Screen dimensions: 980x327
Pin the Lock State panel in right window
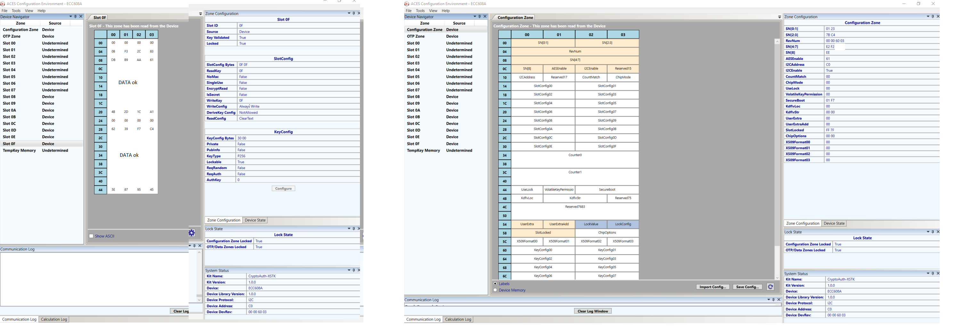(x=933, y=232)
